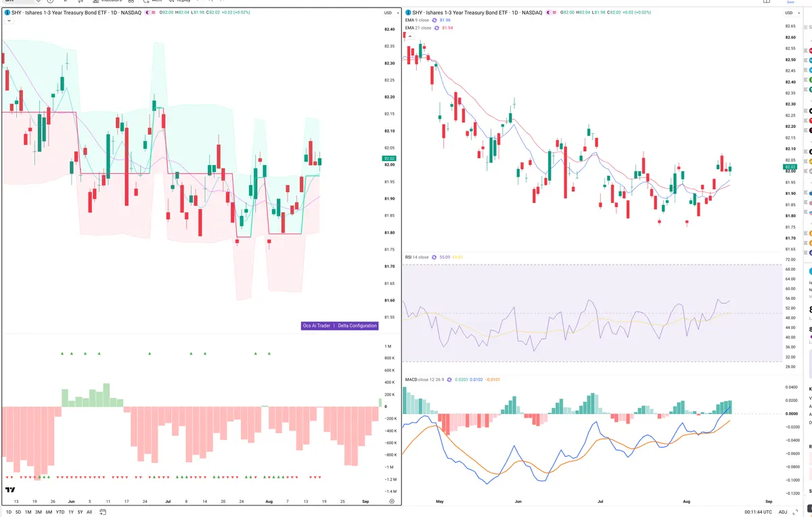Select the 5D date range
This screenshot has width=812, height=517.
click(x=18, y=512)
